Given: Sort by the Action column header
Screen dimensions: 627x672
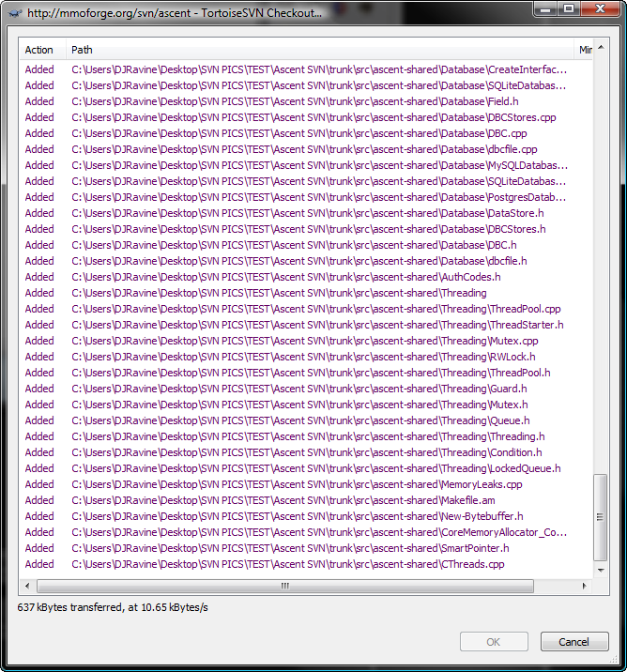Looking at the screenshot, I should 42,50.
